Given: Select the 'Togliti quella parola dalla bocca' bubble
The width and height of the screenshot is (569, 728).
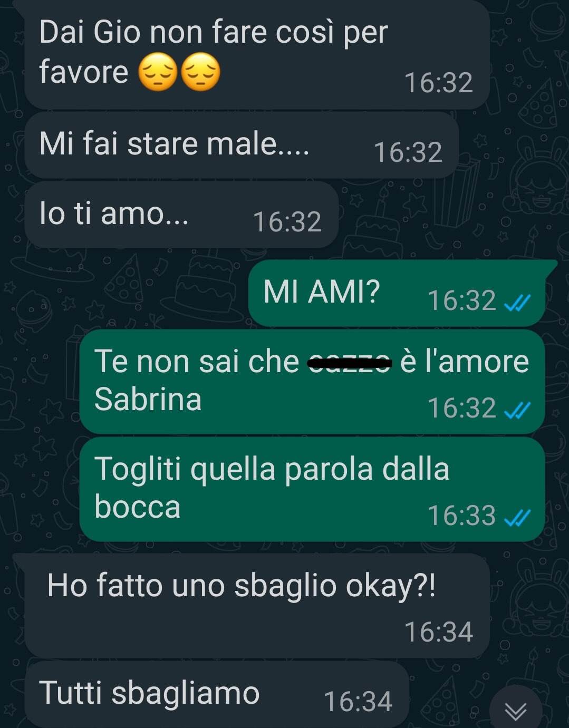Looking at the screenshot, I should point(312,489).
